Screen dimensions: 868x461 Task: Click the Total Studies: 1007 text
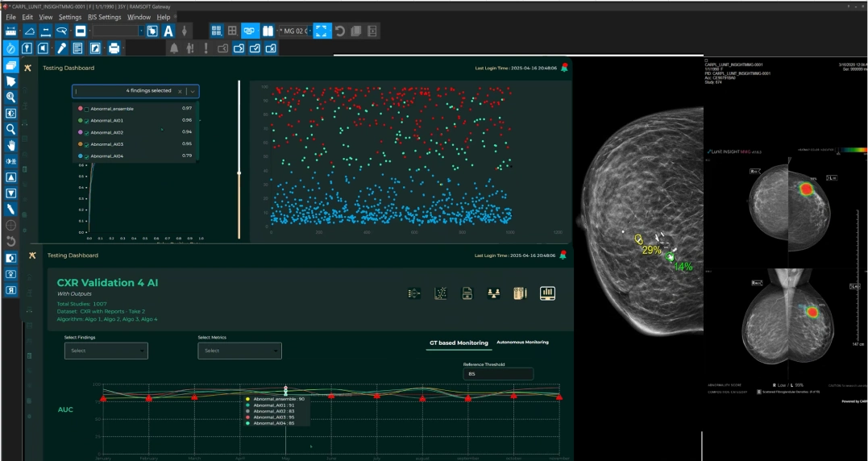click(x=82, y=304)
